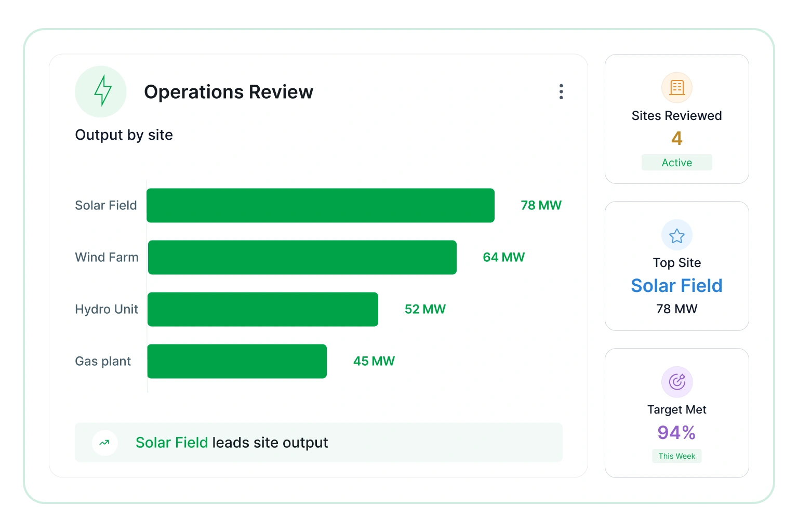
Task: Click the Sites Reviewed label
Action: 676,115
